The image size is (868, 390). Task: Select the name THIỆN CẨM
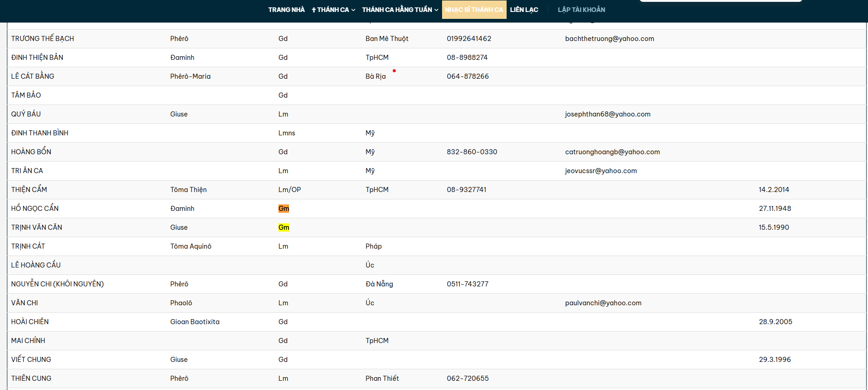click(x=29, y=190)
